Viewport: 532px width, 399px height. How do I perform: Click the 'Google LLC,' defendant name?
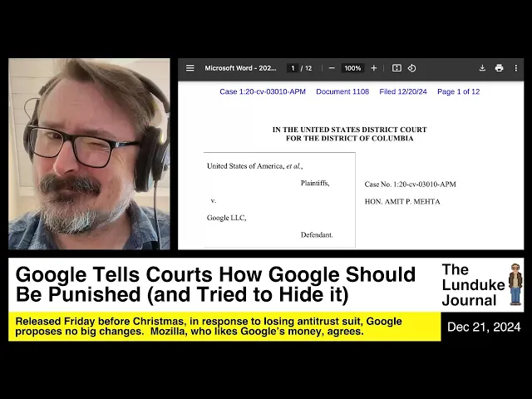(227, 218)
